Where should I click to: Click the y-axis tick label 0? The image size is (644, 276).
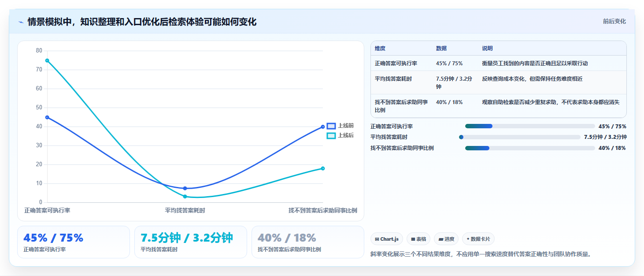pos(41,202)
